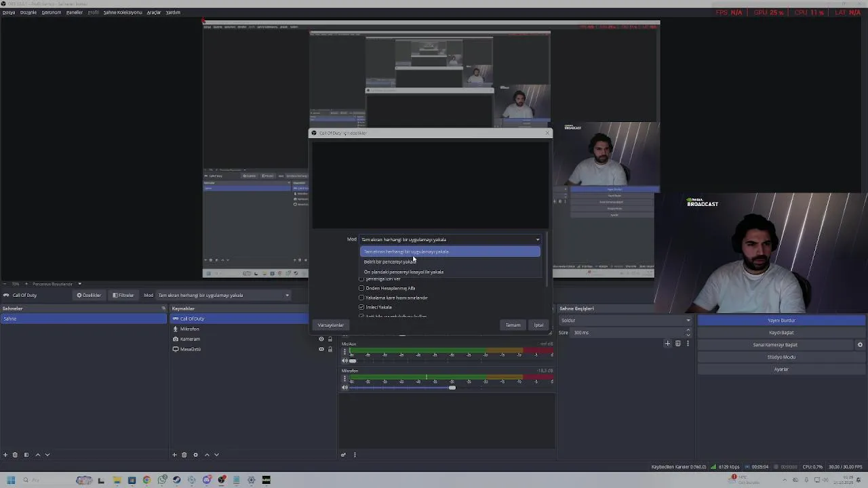Open the Mod dropdown in the source toolbar
The width and height of the screenshot is (868, 488).
coord(223,295)
